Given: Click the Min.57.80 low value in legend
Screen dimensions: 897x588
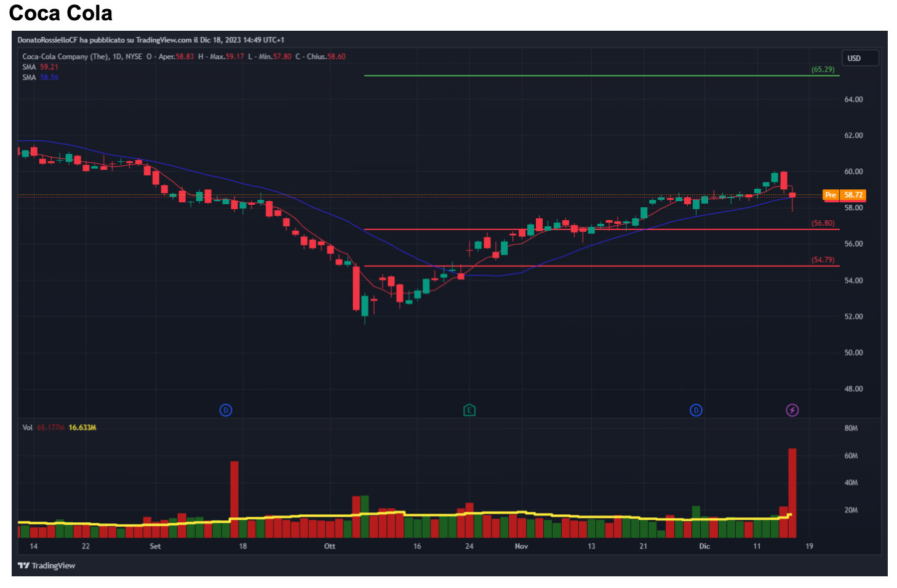Looking at the screenshot, I should click(x=274, y=57).
